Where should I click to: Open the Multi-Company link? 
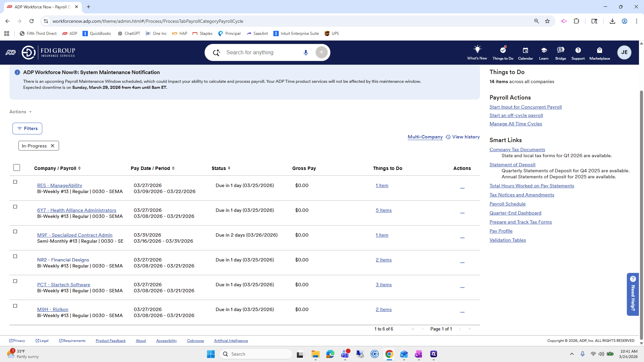click(x=425, y=137)
